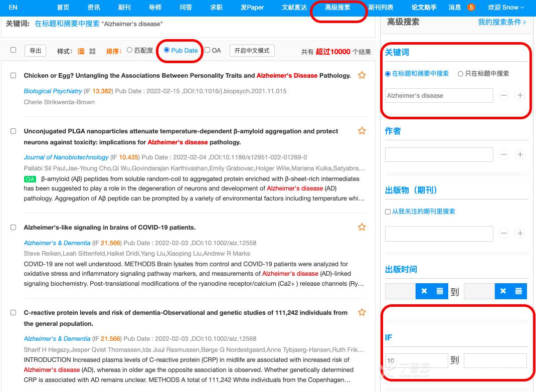Screen dimensions: 536x392
Task: Add another keyword field with plus icon
Action: [520, 95]
